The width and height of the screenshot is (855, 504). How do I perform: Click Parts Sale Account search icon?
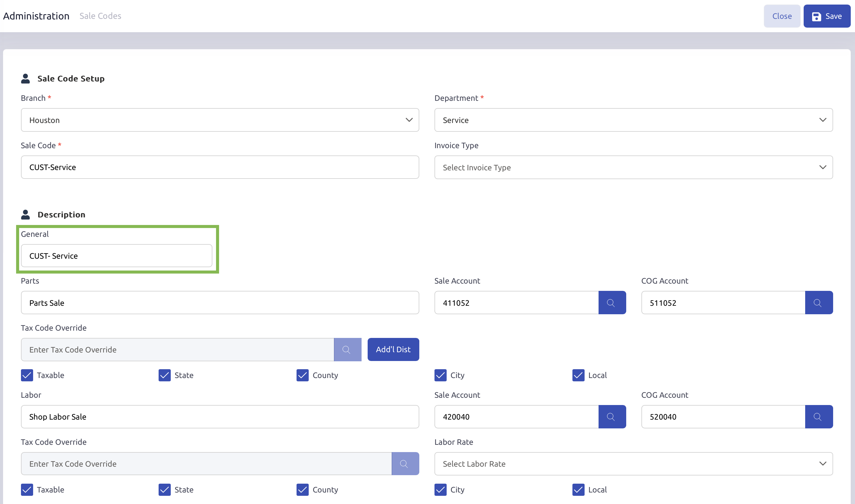coord(612,303)
